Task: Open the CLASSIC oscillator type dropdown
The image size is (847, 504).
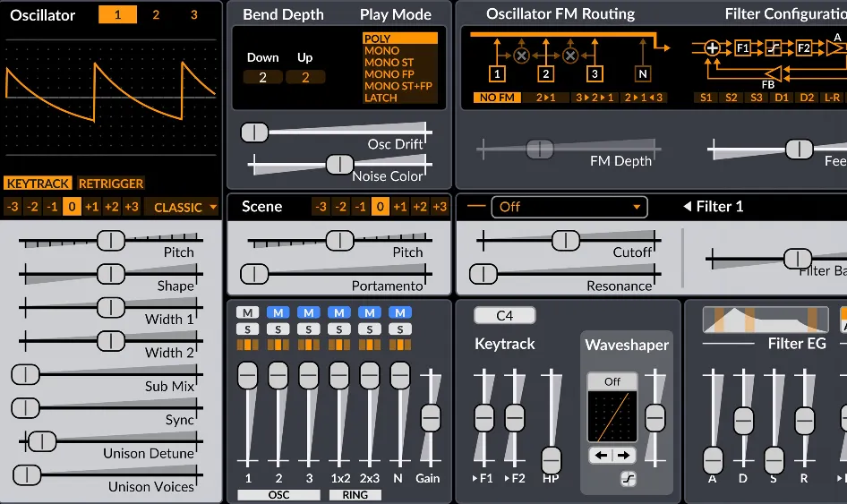Action: (x=182, y=207)
